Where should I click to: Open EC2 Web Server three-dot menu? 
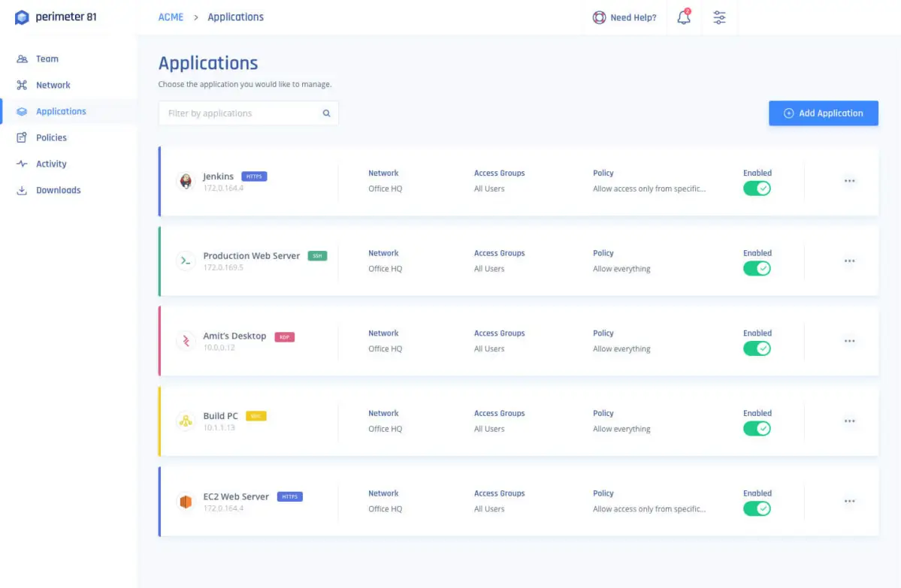coord(849,501)
